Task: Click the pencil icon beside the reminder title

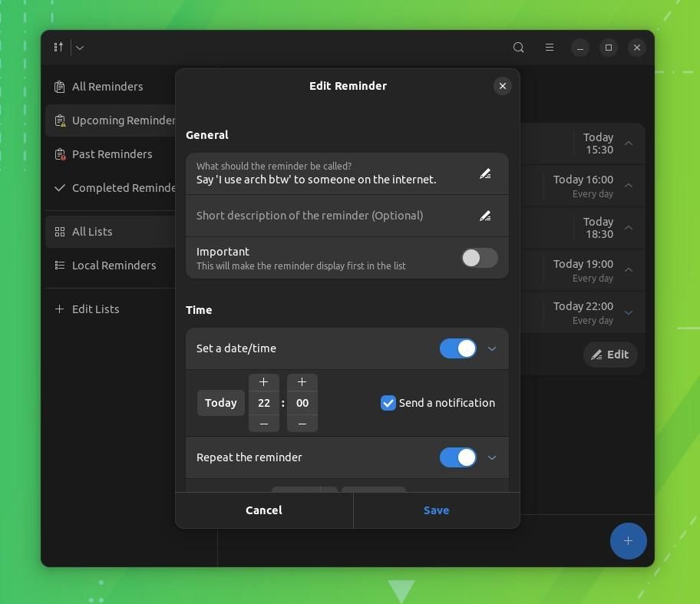Action: pos(485,173)
